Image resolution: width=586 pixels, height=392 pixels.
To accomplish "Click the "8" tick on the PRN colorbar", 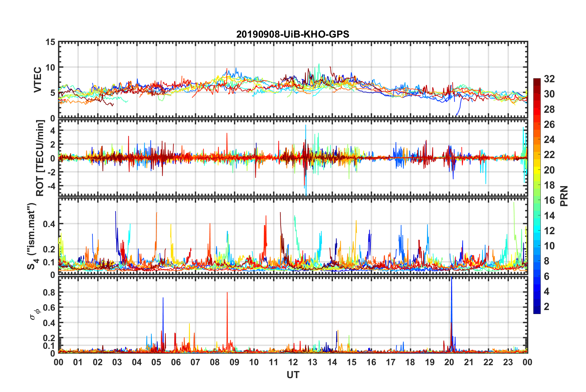I will click(x=547, y=261).
